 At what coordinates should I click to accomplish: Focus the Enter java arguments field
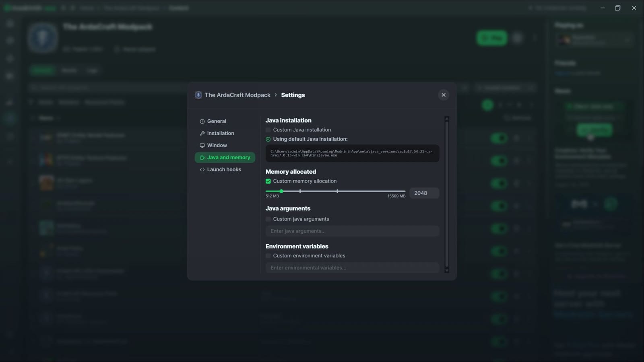352,231
